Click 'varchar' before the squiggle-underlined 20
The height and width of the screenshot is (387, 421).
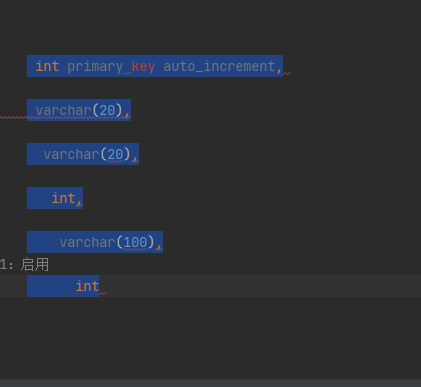(71, 154)
